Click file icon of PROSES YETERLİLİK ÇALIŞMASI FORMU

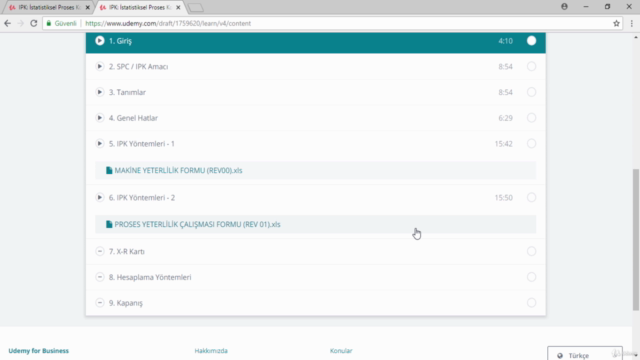109,224
